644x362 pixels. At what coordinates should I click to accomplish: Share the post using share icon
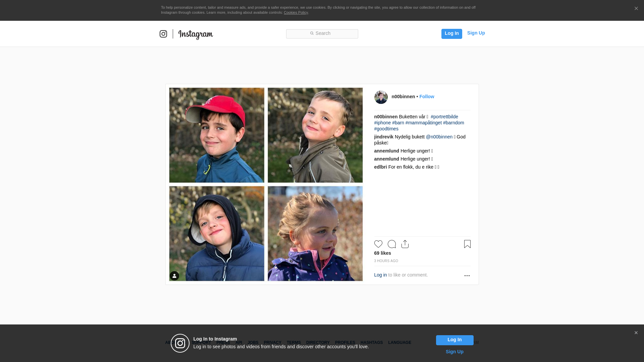pyautogui.click(x=405, y=244)
